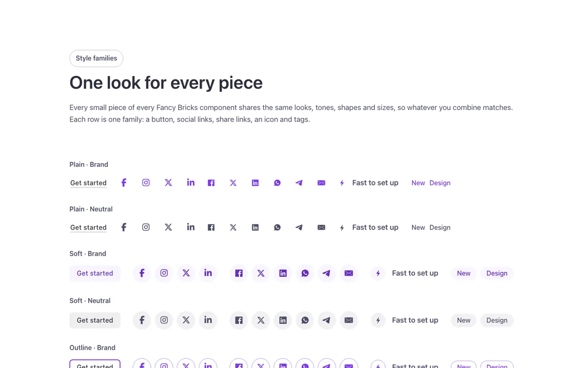Open the Instagram icon in the Plain Neutral row
The width and height of the screenshot is (588, 368).
(x=146, y=227)
